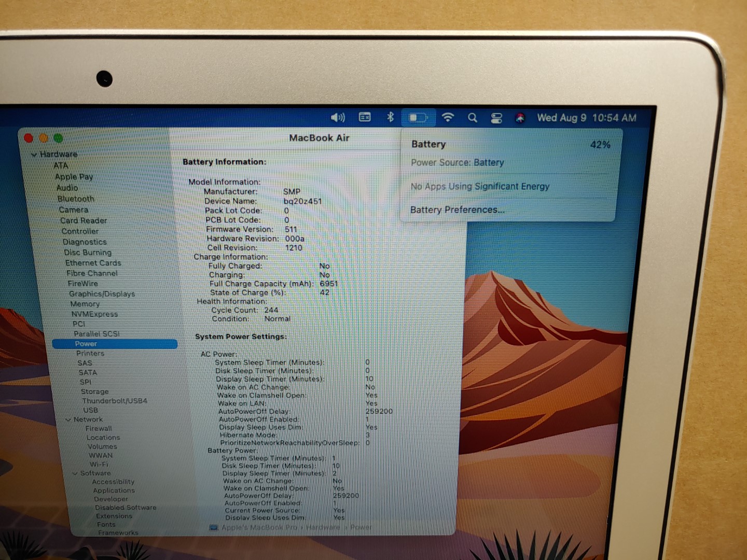This screenshot has height=560, width=747.
Task: Select Thunderbolt/USB4 in sidebar
Action: click(x=115, y=401)
